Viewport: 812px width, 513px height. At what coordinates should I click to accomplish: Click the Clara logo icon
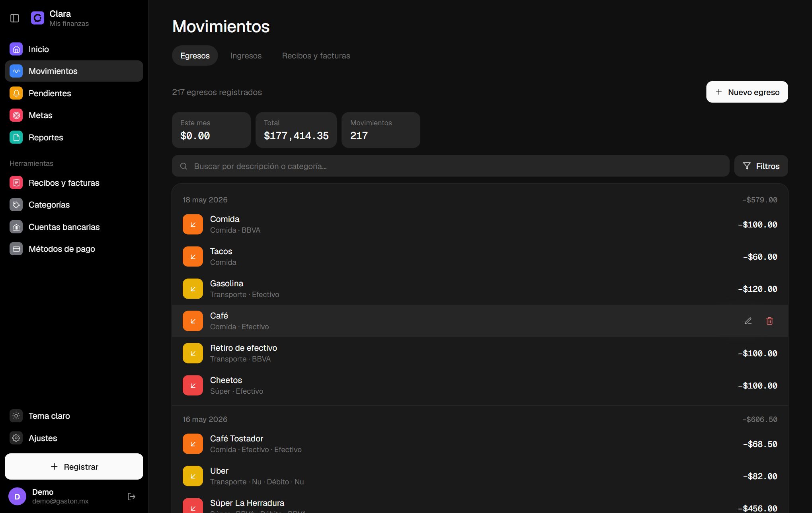click(x=37, y=18)
